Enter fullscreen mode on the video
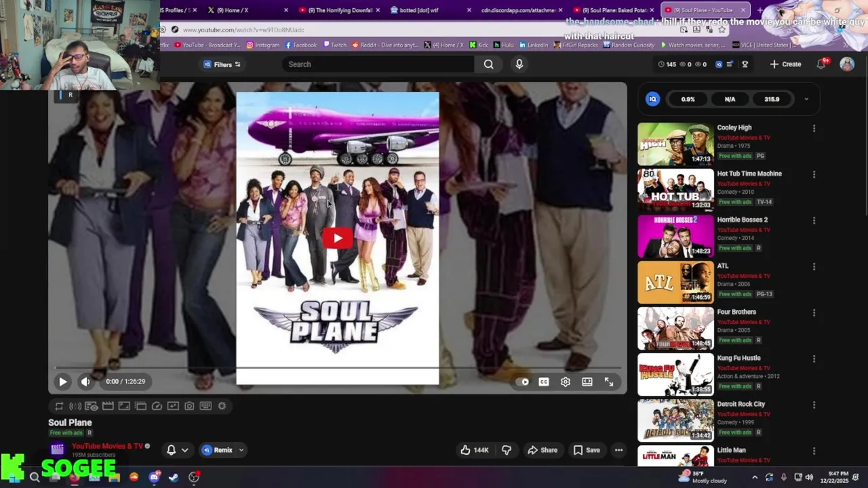868x488 pixels. tap(609, 382)
